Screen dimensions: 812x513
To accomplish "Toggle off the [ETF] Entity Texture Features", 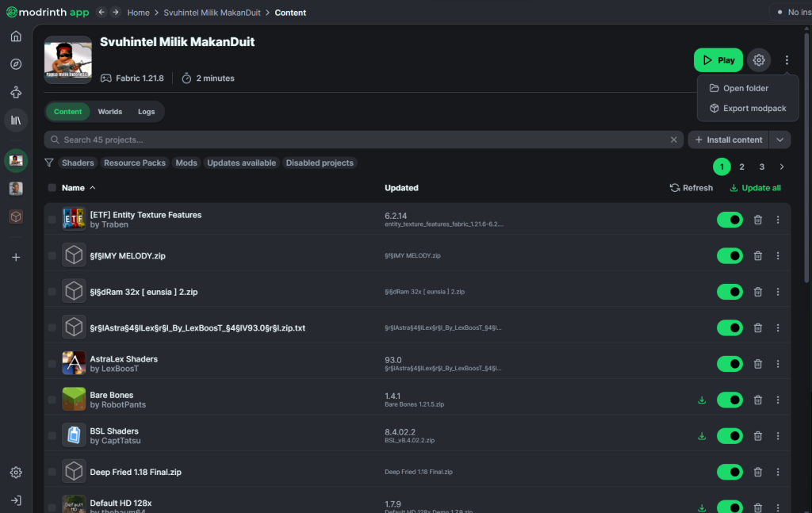I will click(x=730, y=220).
